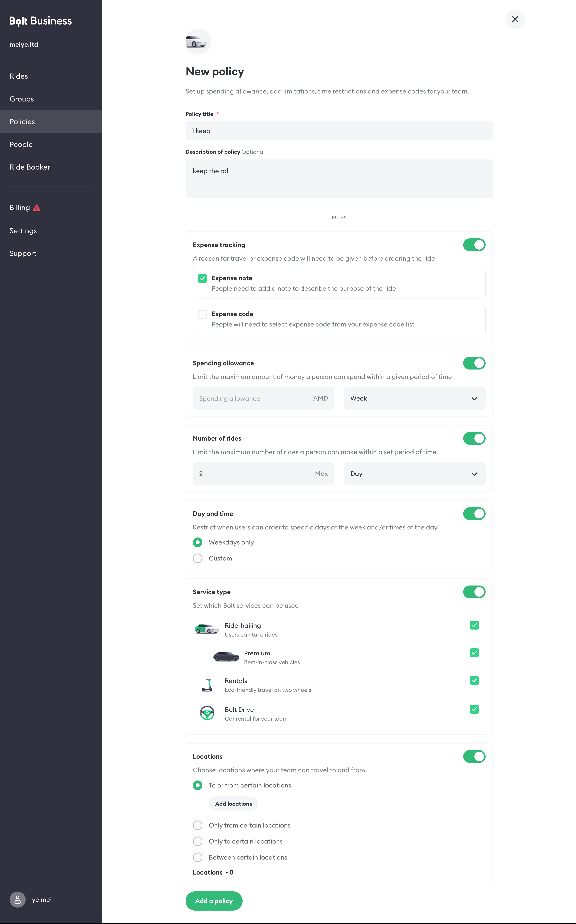576x924 pixels.
Task: Open Rides in the sidebar
Action: tap(51, 76)
